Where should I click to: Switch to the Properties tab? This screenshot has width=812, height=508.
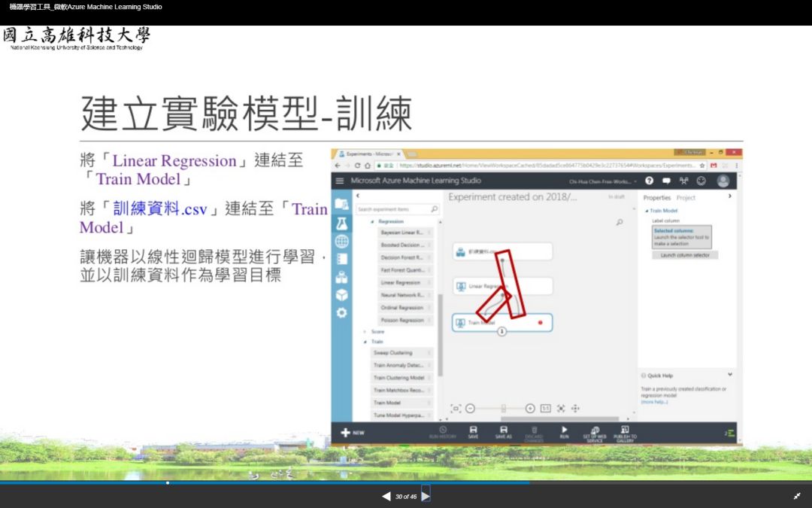[656, 198]
